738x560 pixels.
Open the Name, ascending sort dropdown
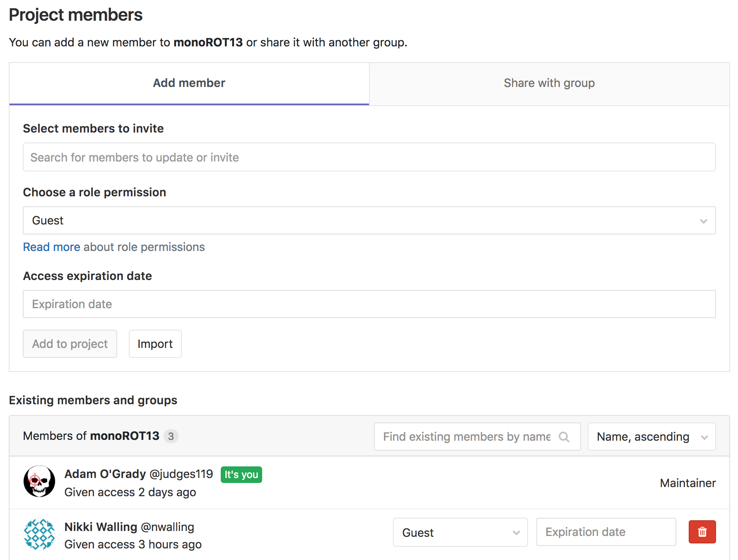[x=652, y=437]
